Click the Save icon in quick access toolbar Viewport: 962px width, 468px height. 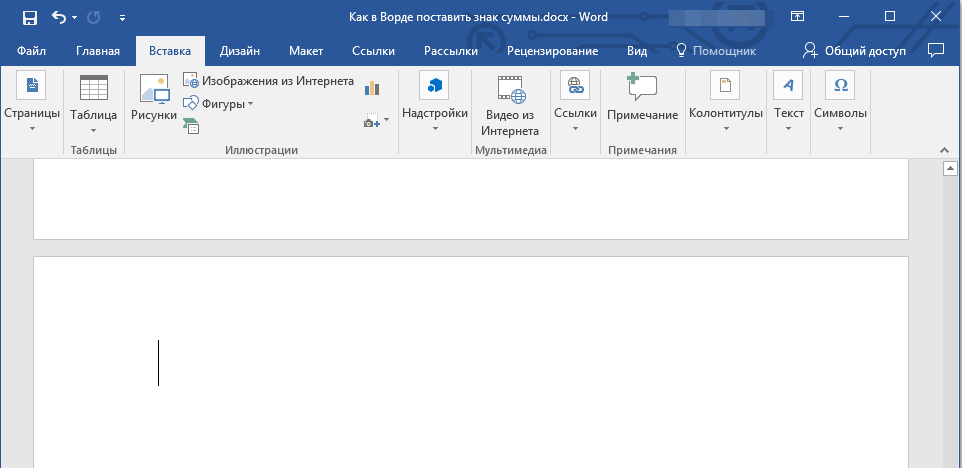[x=29, y=17]
